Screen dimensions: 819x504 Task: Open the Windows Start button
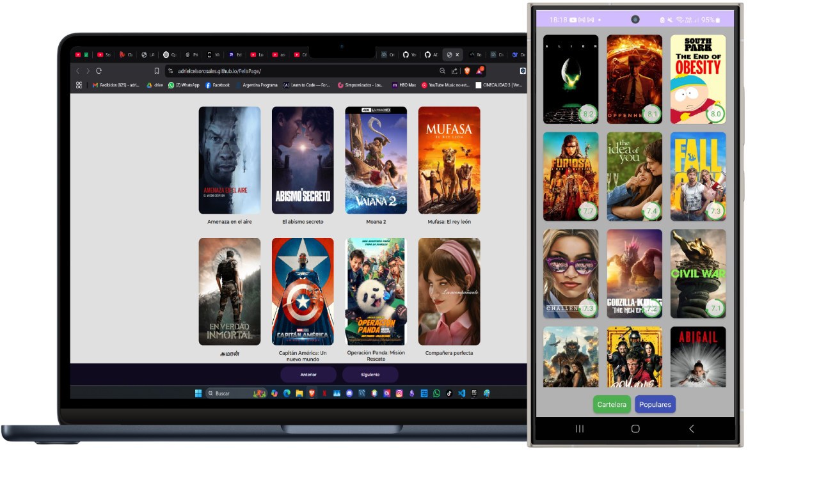click(x=198, y=393)
